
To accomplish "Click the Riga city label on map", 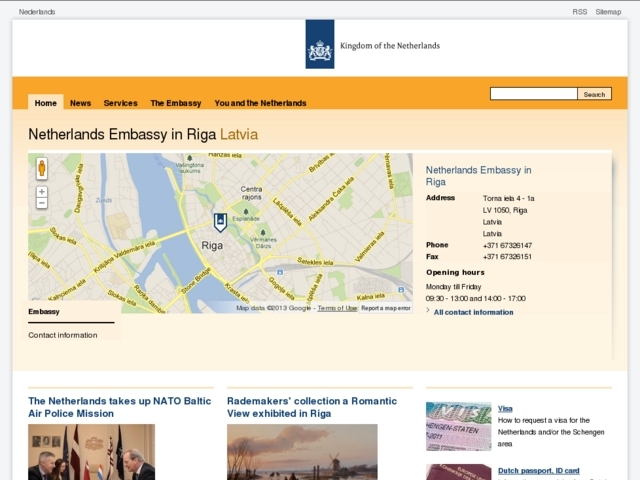I will pos(212,245).
